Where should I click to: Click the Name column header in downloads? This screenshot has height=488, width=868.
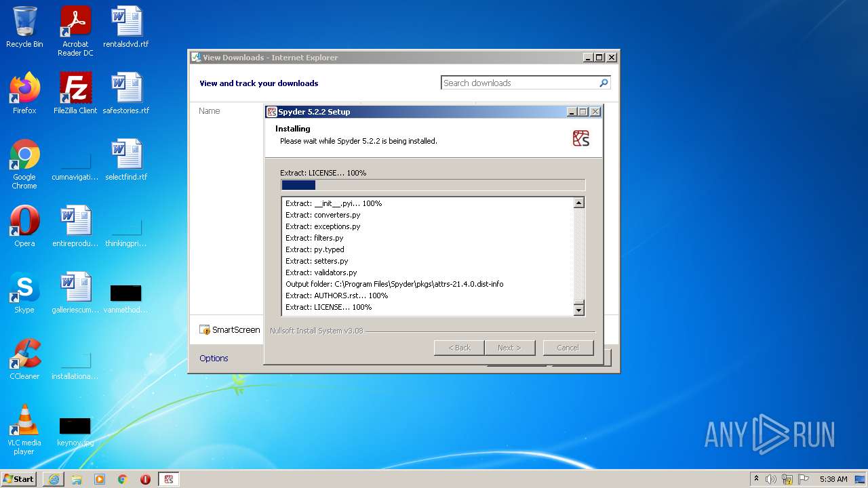pos(210,111)
